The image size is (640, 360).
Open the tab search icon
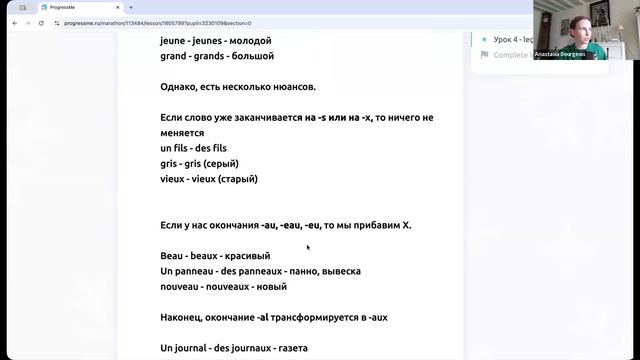(22, 7)
